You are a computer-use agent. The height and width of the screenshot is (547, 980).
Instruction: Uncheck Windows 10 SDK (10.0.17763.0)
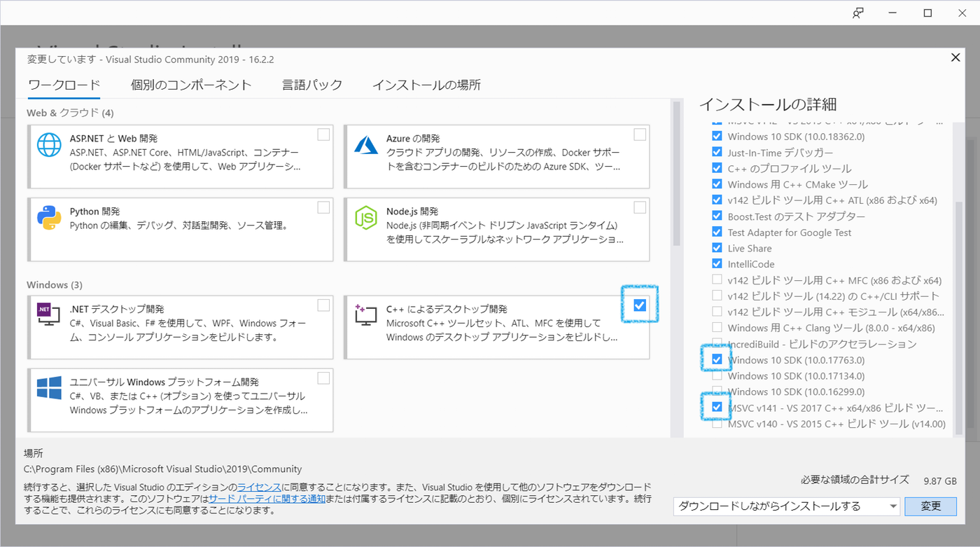coord(717,359)
